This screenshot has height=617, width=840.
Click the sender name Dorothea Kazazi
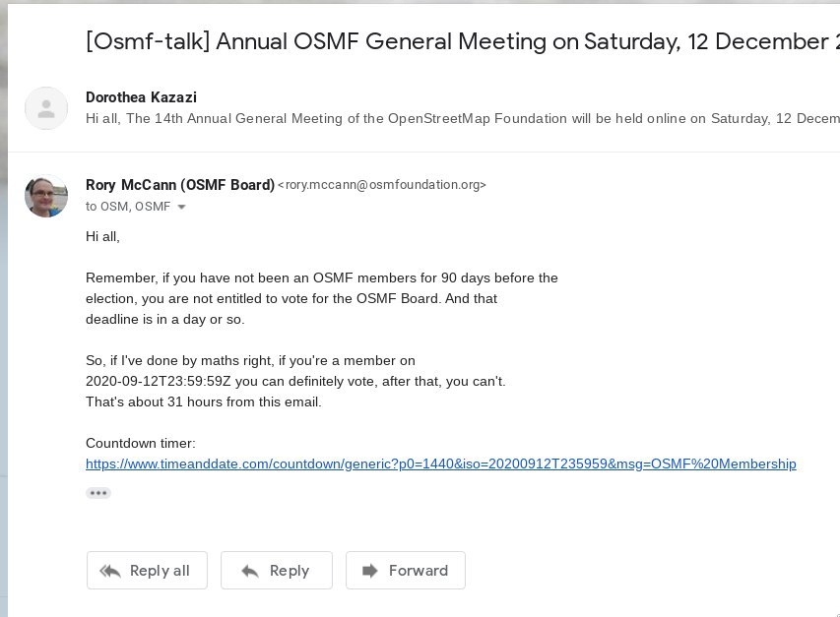[x=142, y=97]
